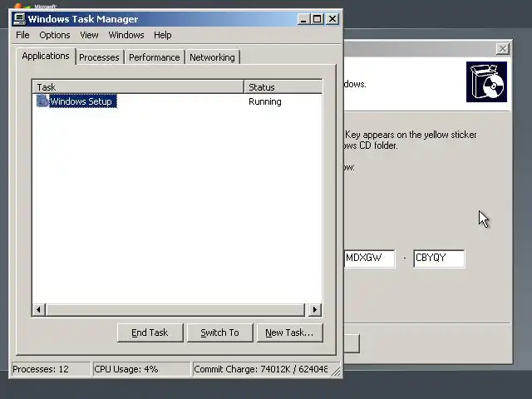
Task: Click the MDXGW product key field
Action: click(x=369, y=259)
